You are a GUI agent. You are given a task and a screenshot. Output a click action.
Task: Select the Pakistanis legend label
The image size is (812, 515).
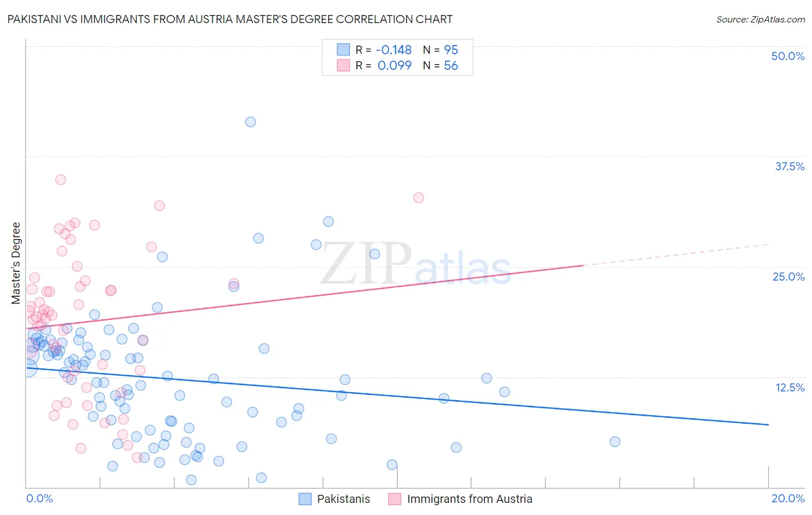(344, 499)
